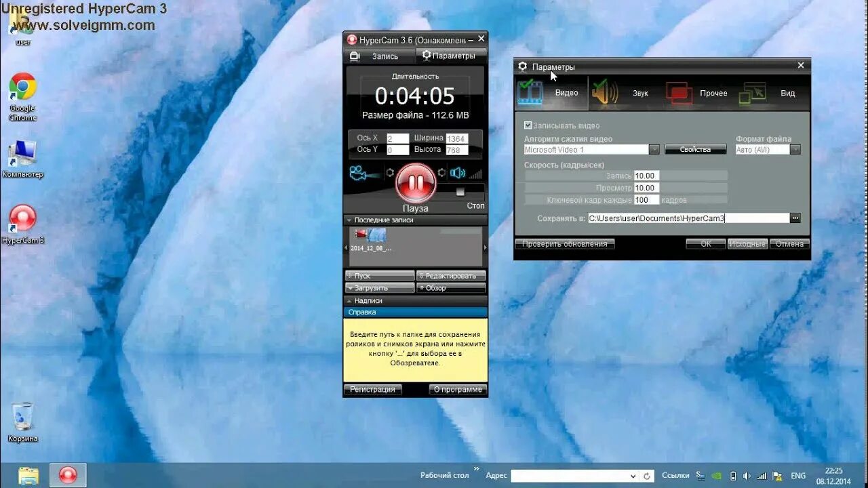Screen dimensions: 868x488
Task: Click the Ось X input field
Action: (x=397, y=138)
